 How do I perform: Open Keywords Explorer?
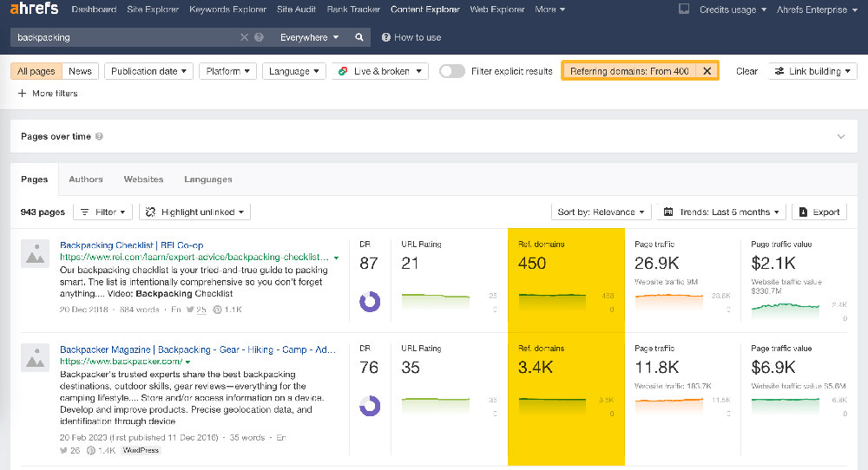(x=227, y=10)
